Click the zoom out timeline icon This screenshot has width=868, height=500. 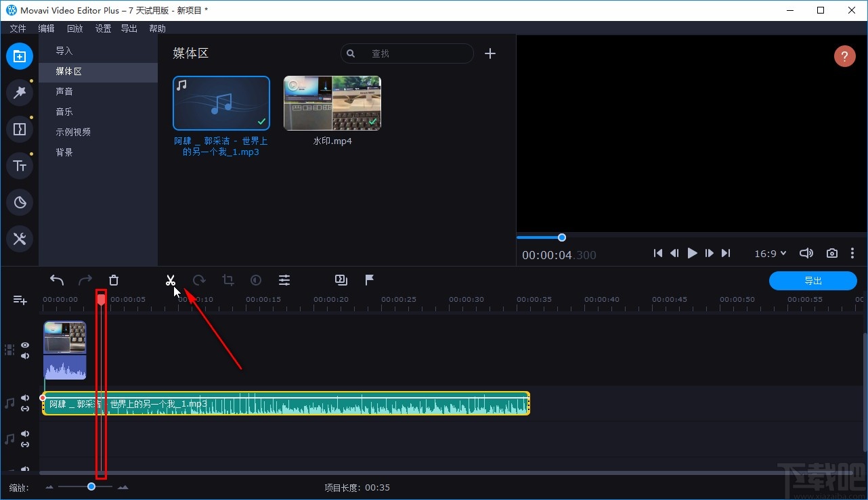tap(49, 487)
